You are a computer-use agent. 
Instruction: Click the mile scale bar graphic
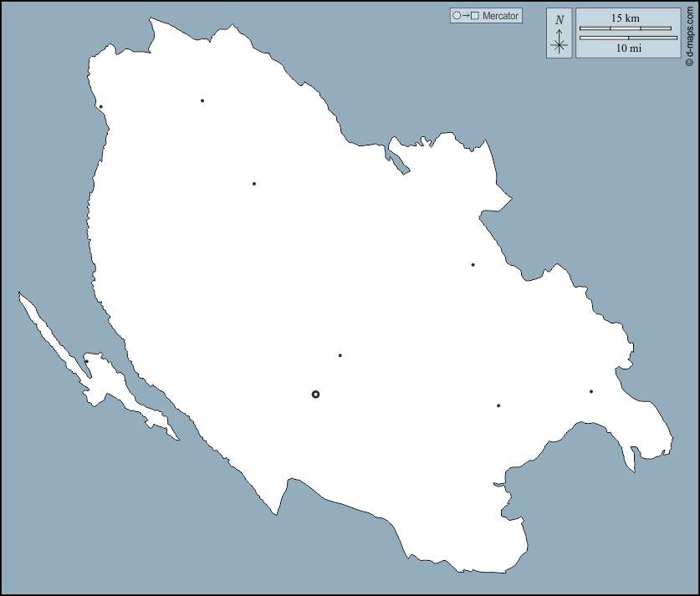click(626, 38)
